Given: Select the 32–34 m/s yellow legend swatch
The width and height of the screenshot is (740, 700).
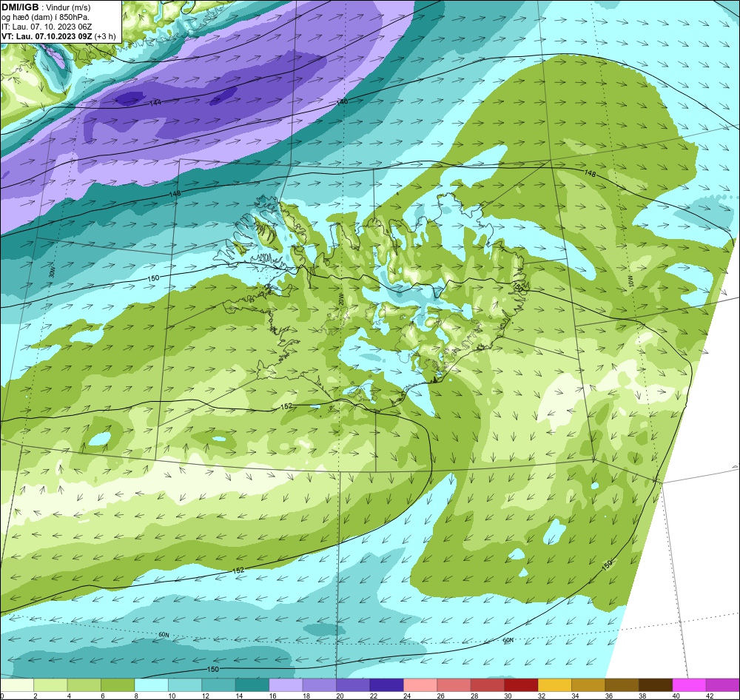Looking at the screenshot, I should pyautogui.click(x=554, y=685).
